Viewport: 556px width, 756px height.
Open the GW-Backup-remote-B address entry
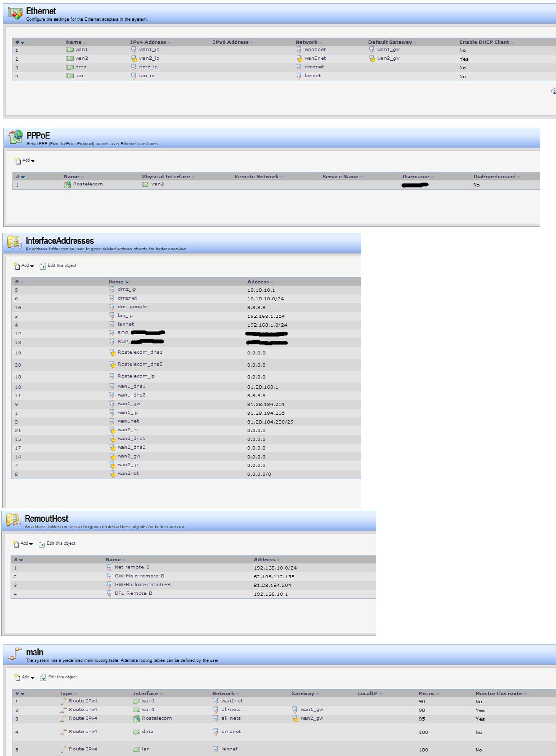pyautogui.click(x=143, y=585)
